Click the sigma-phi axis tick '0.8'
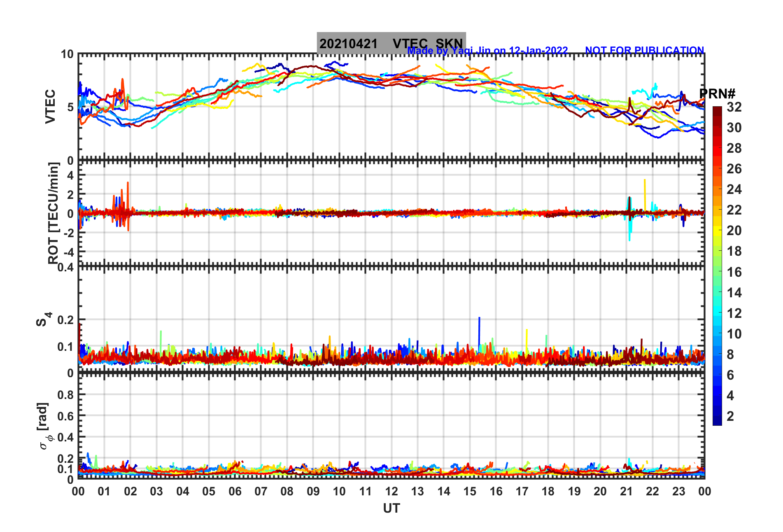783x532 pixels. (x=66, y=394)
